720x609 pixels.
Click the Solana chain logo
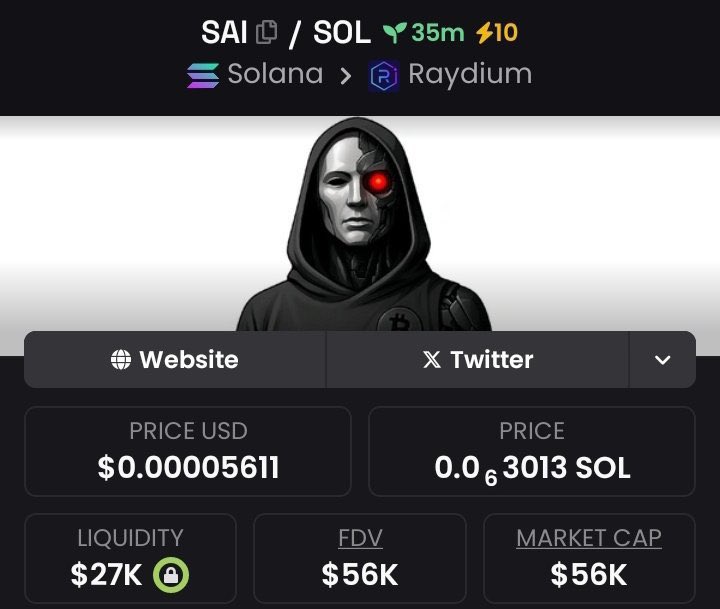(203, 75)
